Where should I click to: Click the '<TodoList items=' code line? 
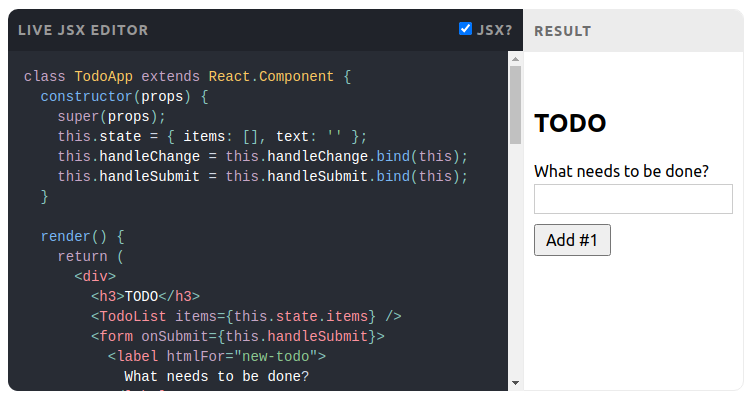(x=246, y=316)
